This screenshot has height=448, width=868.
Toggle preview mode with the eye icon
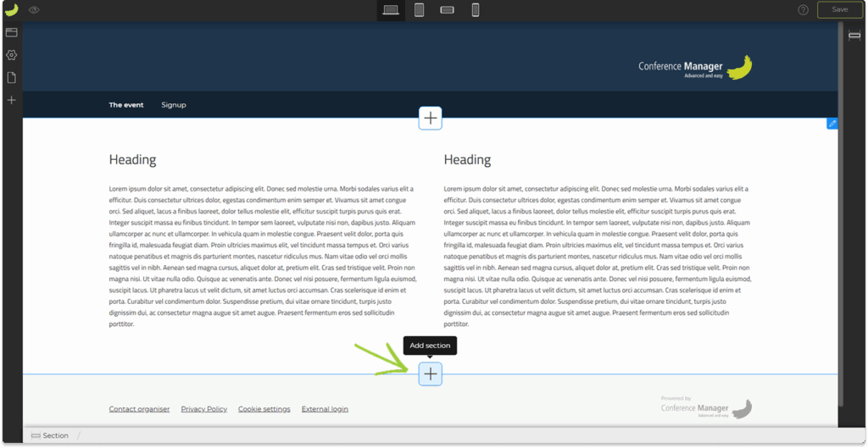coord(35,10)
